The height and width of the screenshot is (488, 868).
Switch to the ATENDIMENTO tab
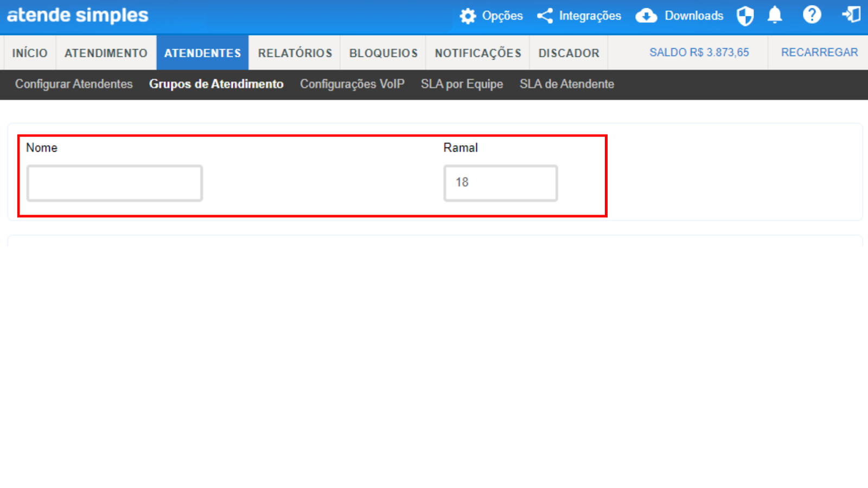click(106, 53)
